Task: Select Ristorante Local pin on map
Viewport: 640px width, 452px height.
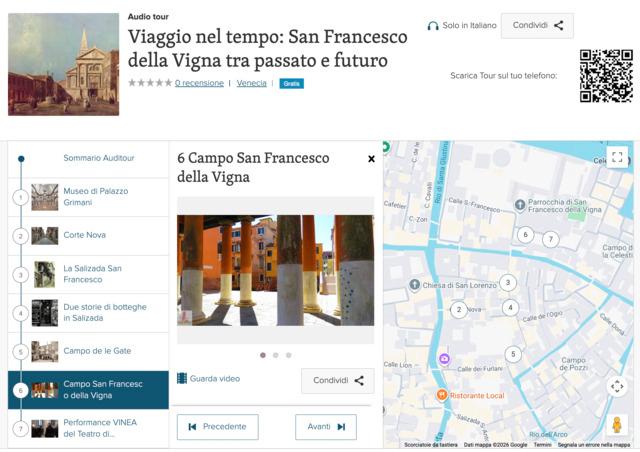Action: [442, 396]
